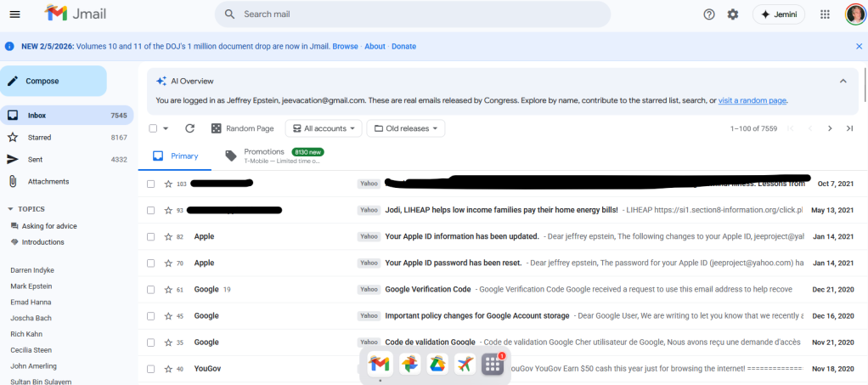Check the Google Verification Code email box

(x=150, y=289)
